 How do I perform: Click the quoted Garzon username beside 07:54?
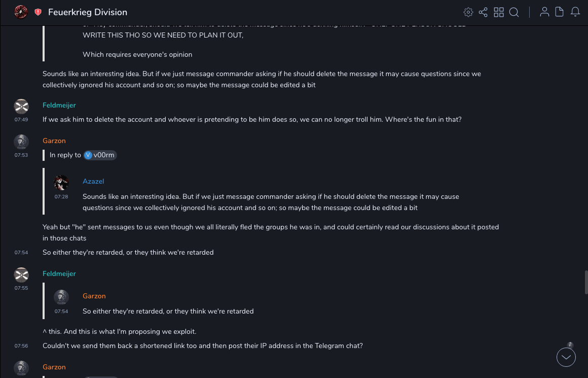tap(94, 296)
